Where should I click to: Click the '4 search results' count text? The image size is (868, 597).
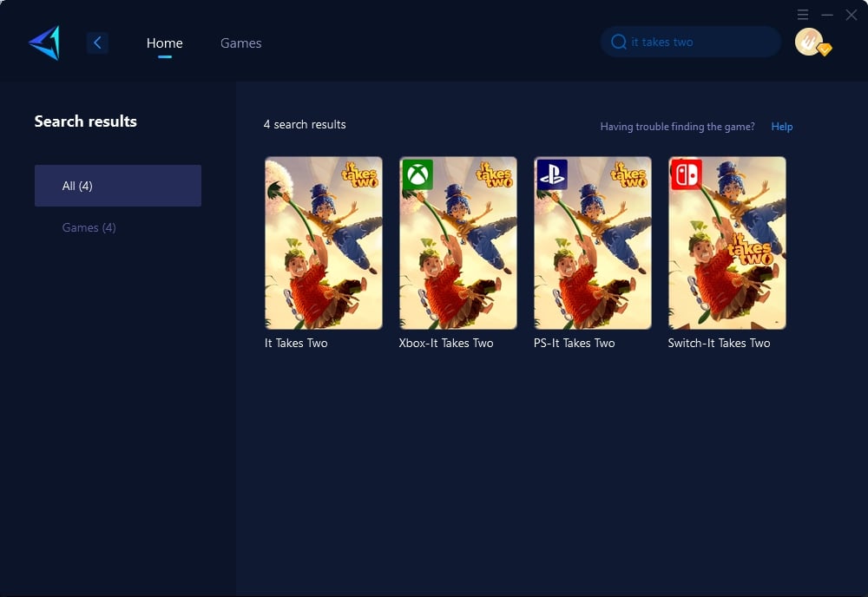click(305, 124)
